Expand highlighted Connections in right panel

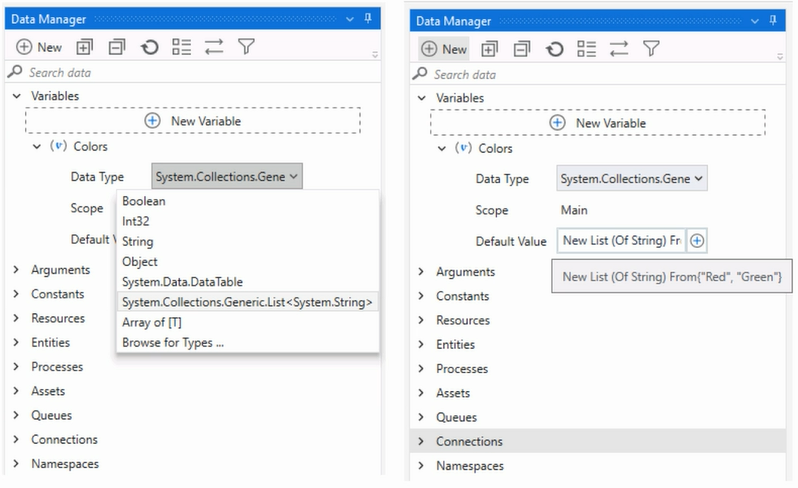(x=421, y=442)
